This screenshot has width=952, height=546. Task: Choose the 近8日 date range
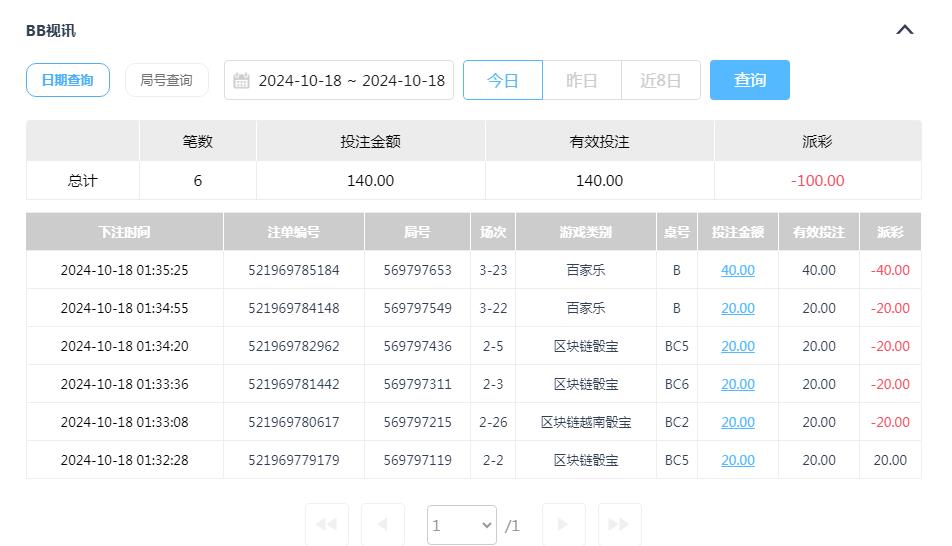(660, 80)
